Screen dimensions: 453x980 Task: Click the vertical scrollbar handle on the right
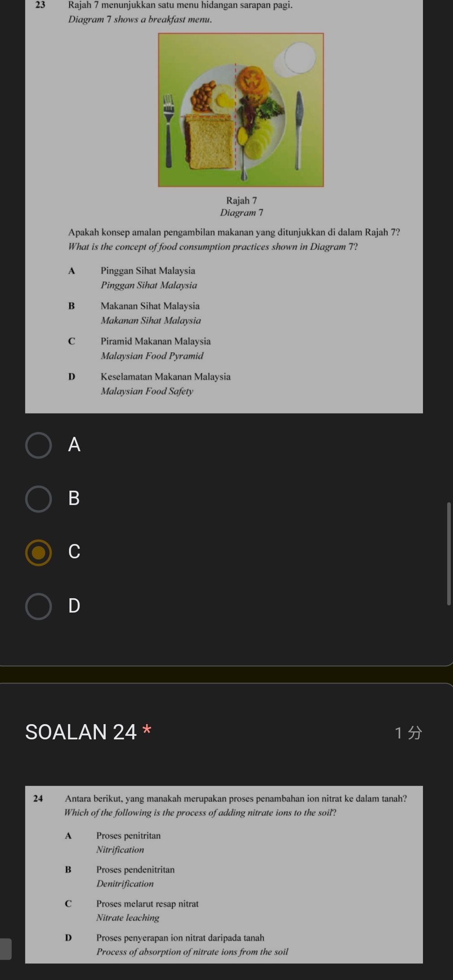(449, 553)
